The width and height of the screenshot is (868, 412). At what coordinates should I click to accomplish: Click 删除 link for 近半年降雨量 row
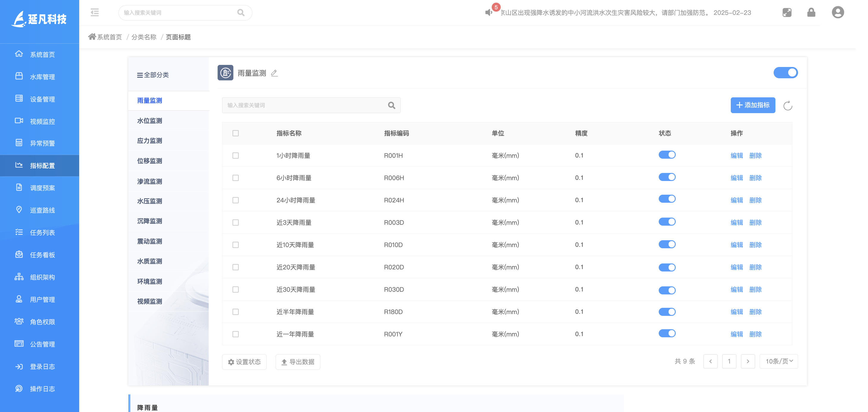[x=755, y=312]
